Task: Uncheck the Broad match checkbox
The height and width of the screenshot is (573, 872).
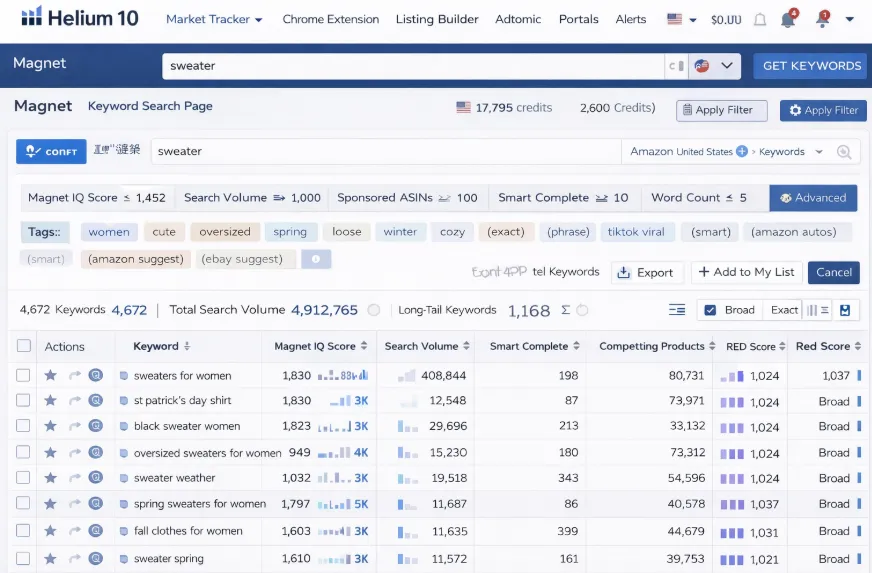Action: (710, 310)
